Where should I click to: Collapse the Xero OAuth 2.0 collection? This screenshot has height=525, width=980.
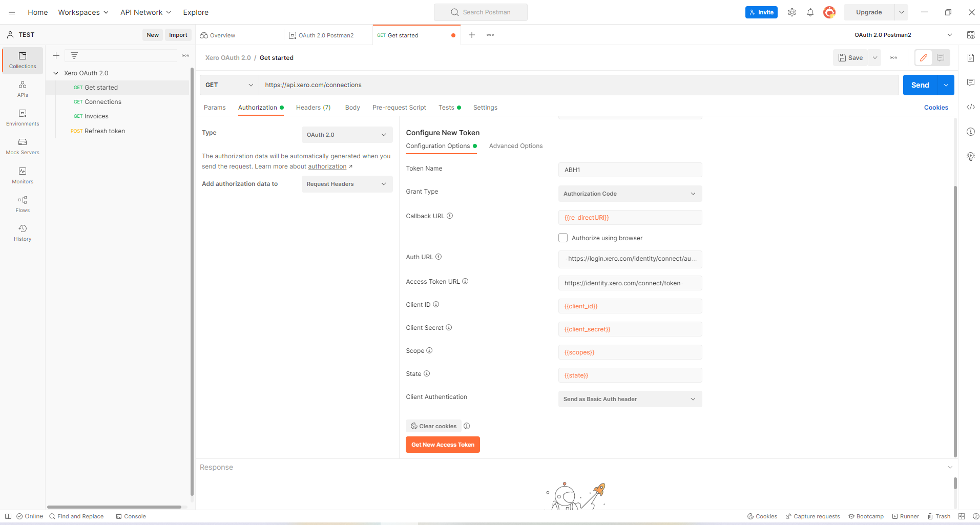click(x=56, y=73)
